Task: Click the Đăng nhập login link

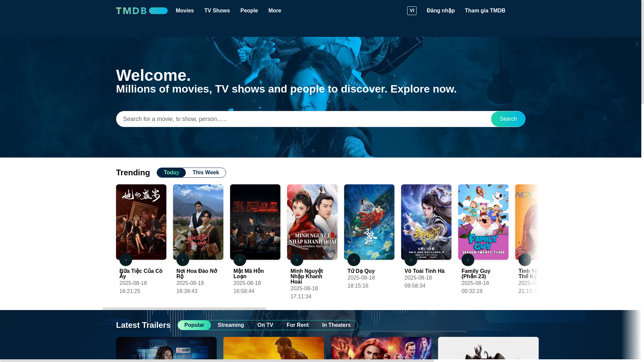Action: click(x=441, y=11)
